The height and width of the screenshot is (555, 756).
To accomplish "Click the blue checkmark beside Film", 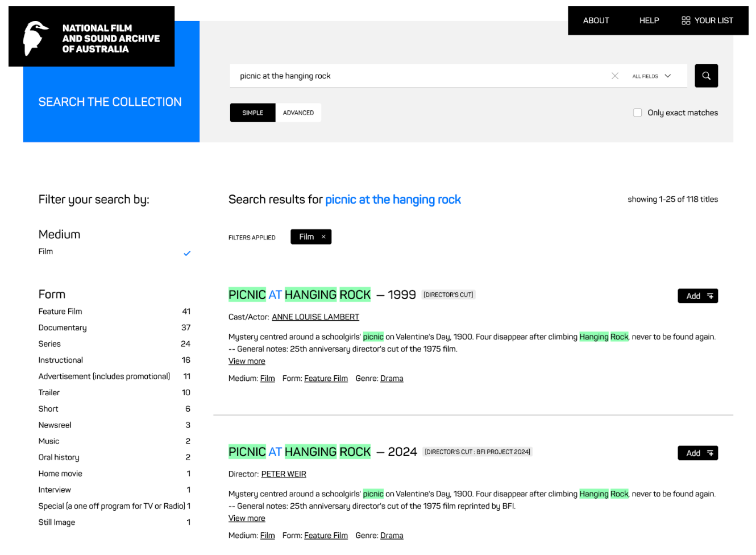I will 187,253.
